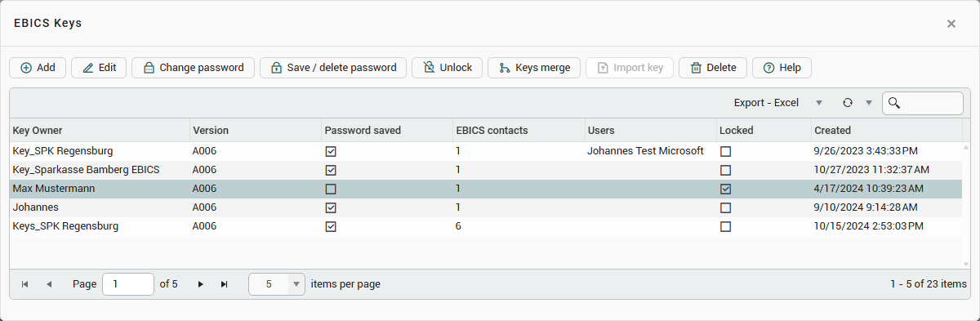The height and width of the screenshot is (321, 980).
Task: Select Key_Sparkasse Bamberg EBICS row
Action: coord(486,170)
